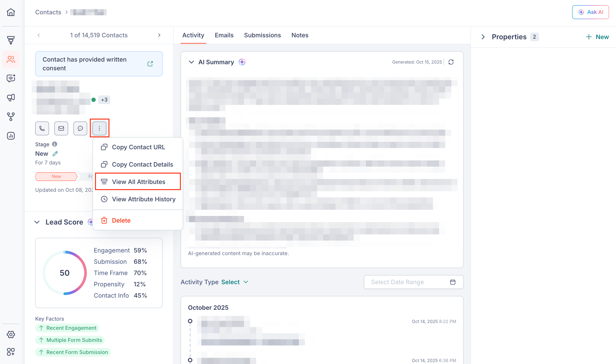Switch to the Submissions tab
Viewport: 616px width, 364px height.
pos(262,35)
